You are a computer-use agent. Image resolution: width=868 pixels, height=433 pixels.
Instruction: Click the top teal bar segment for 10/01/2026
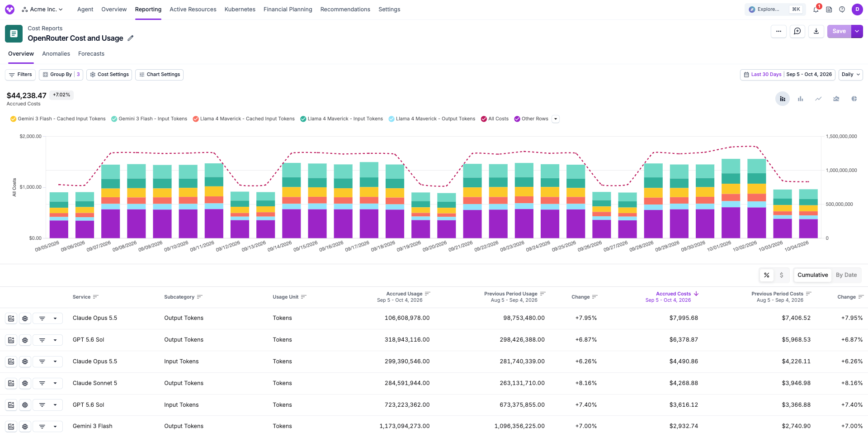tap(731, 166)
